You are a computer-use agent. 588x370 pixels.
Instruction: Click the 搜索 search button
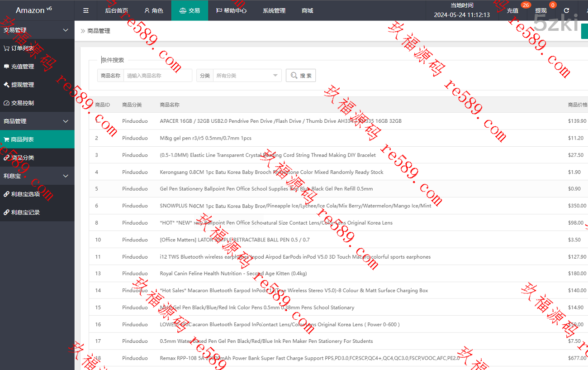301,76
